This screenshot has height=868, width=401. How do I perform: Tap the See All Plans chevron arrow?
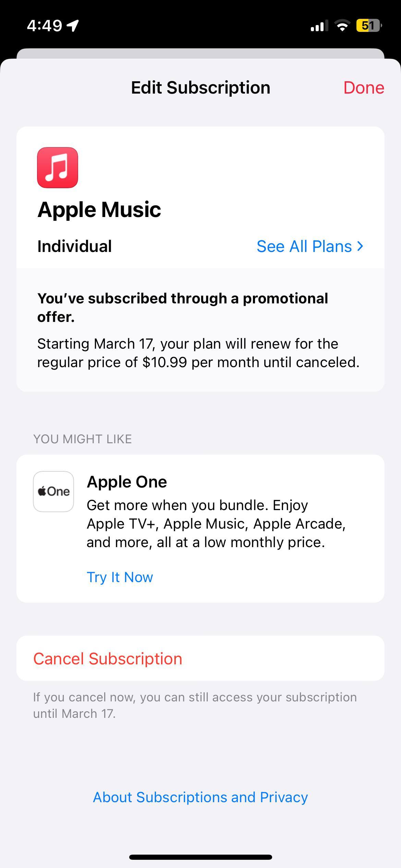pyautogui.click(x=360, y=246)
